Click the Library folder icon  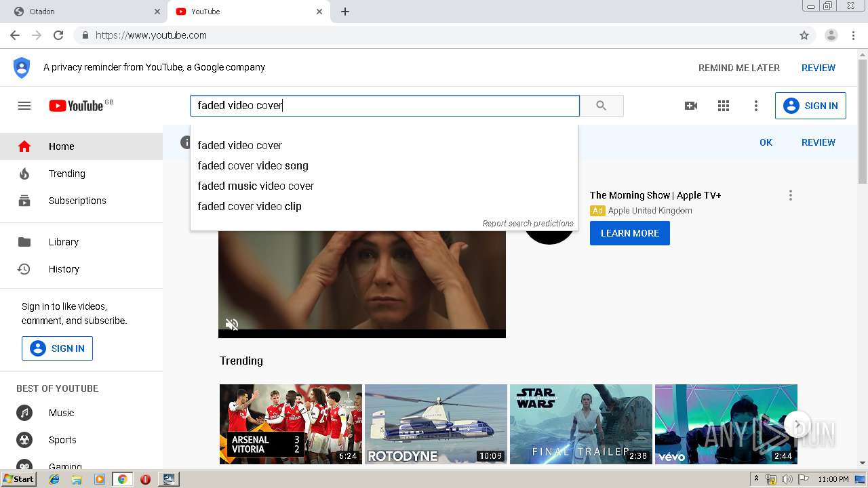point(24,242)
